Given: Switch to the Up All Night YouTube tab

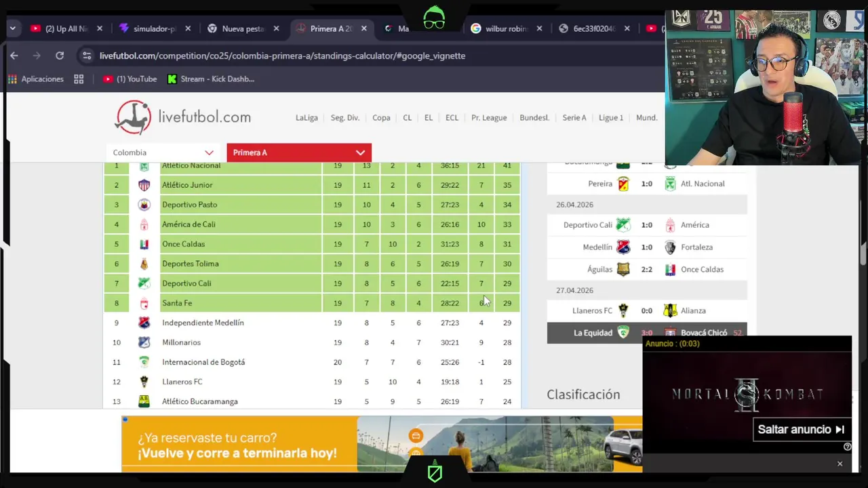Looking at the screenshot, I should [66, 28].
